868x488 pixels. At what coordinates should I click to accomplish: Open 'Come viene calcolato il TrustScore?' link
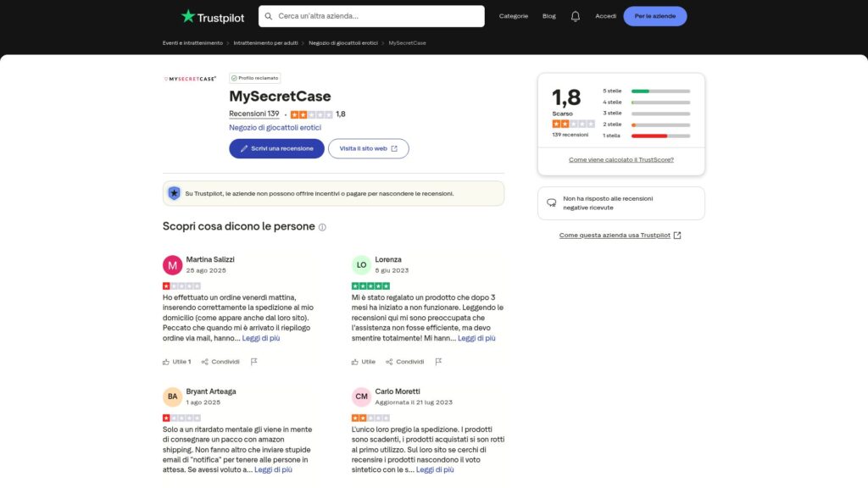click(x=620, y=158)
